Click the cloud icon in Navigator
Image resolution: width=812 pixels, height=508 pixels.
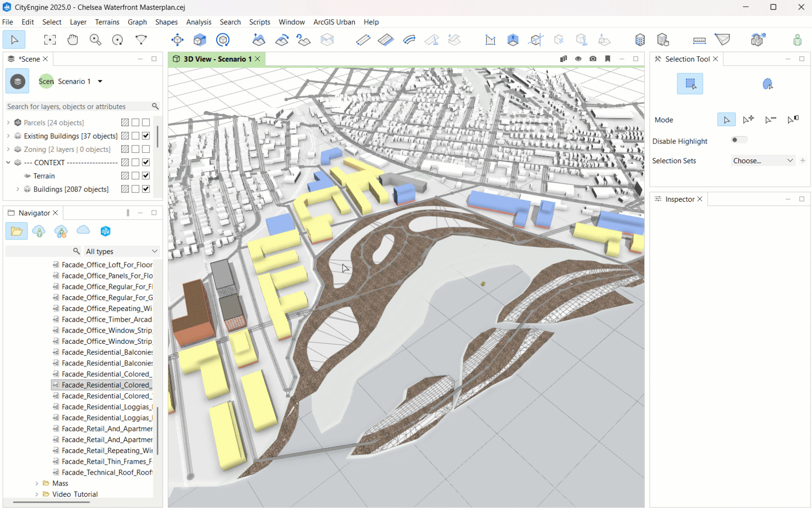point(83,230)
